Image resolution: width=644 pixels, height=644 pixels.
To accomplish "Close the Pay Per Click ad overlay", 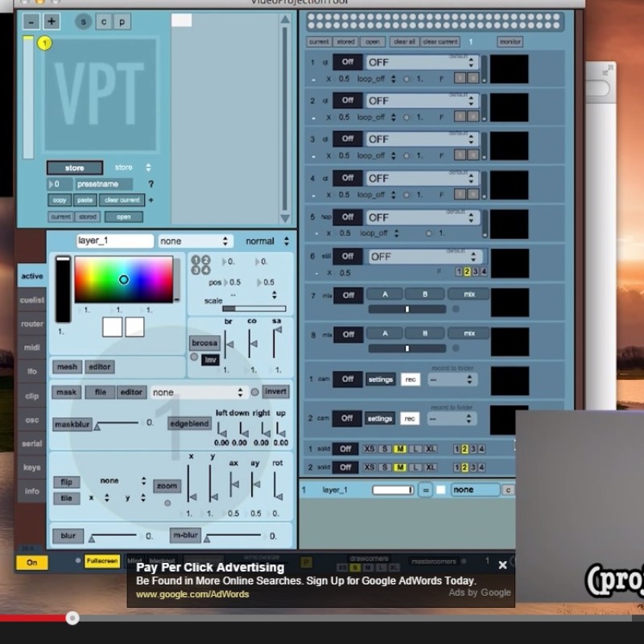I will tap(502, 565).
